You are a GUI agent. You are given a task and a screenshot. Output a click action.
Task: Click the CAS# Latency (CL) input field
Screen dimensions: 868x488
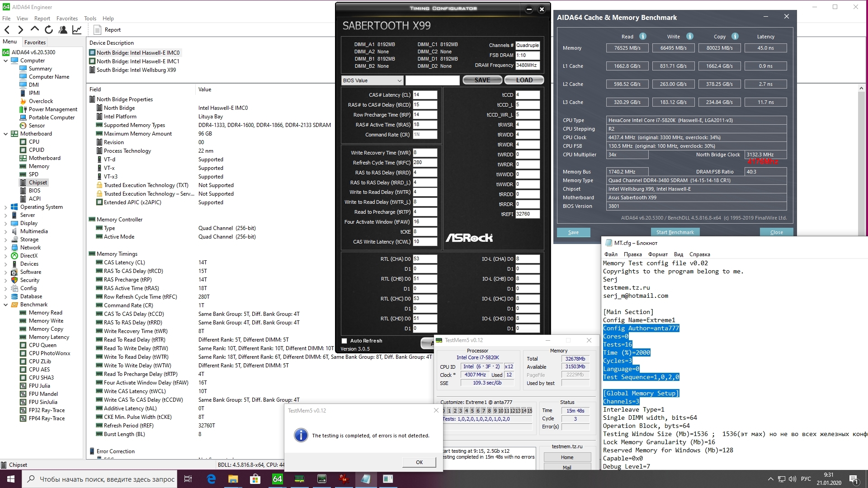point(425,95)
